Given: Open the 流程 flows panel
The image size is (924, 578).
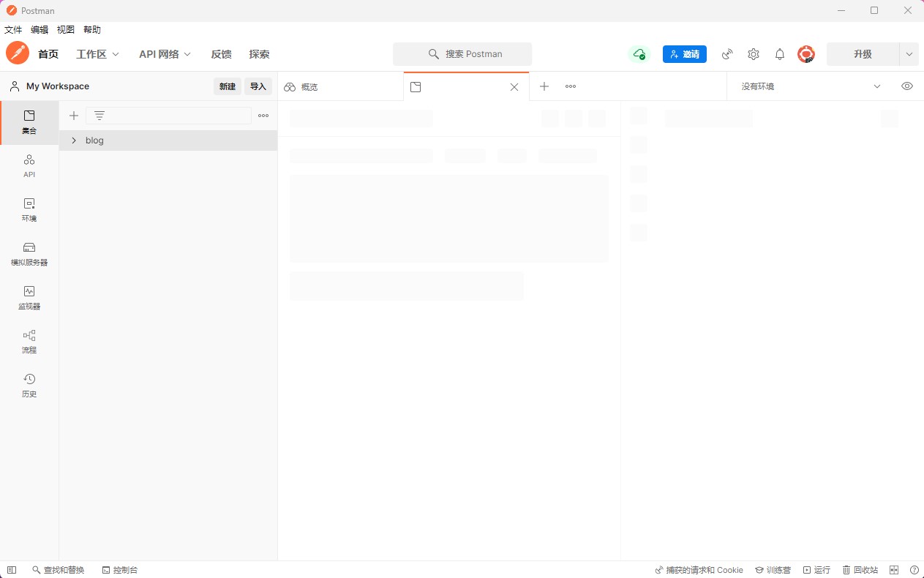Looking at the screenshot, I should point(29,342).
